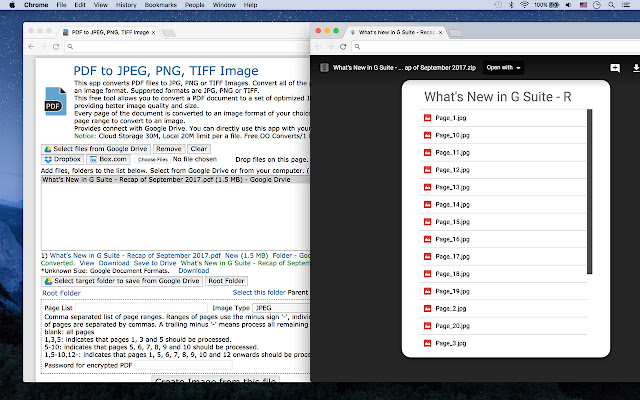Viewport: 640px width, 400px height.
Task: Click the volume icon in menu bar
Action: (569, 5)
